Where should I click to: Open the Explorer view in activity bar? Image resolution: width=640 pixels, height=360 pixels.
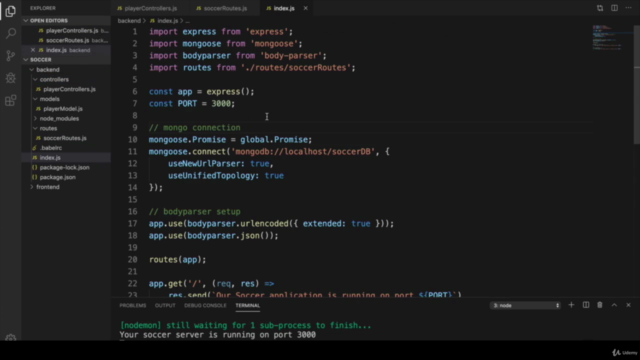pos(11,11)
